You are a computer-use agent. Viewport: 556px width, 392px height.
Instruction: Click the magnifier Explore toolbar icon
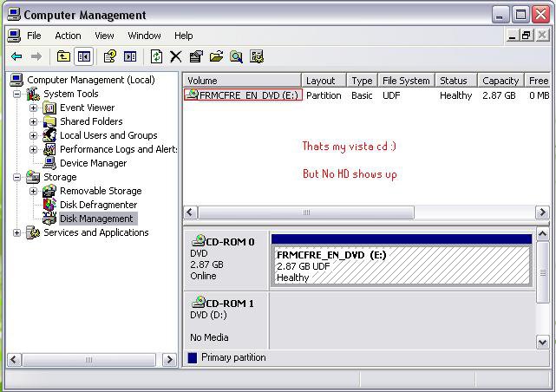click(236, 56)
